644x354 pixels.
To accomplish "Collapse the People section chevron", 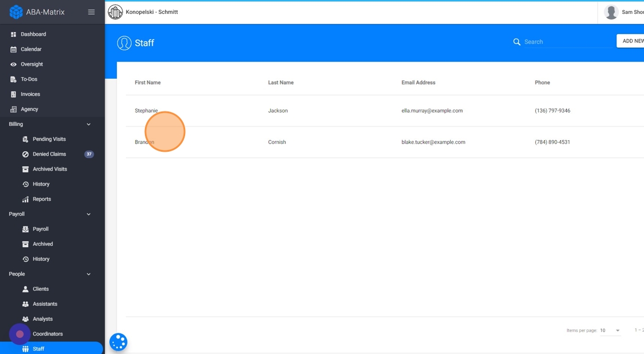I will point(89,274).
